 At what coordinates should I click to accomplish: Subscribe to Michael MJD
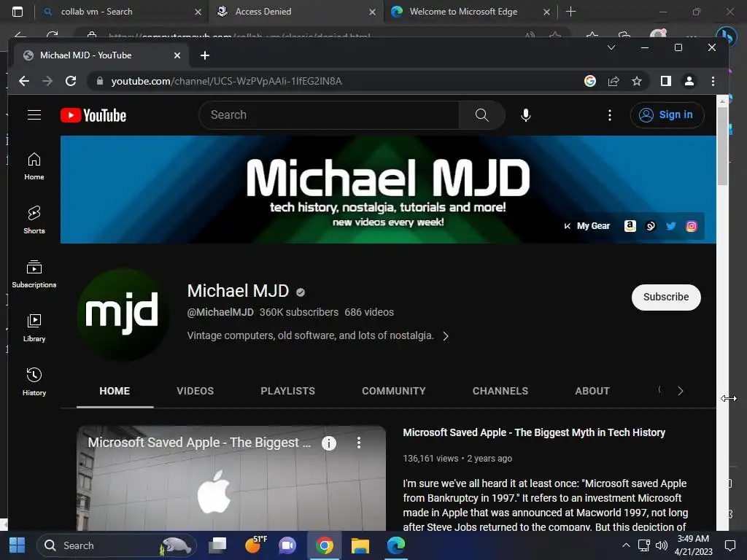pos(666,297)
